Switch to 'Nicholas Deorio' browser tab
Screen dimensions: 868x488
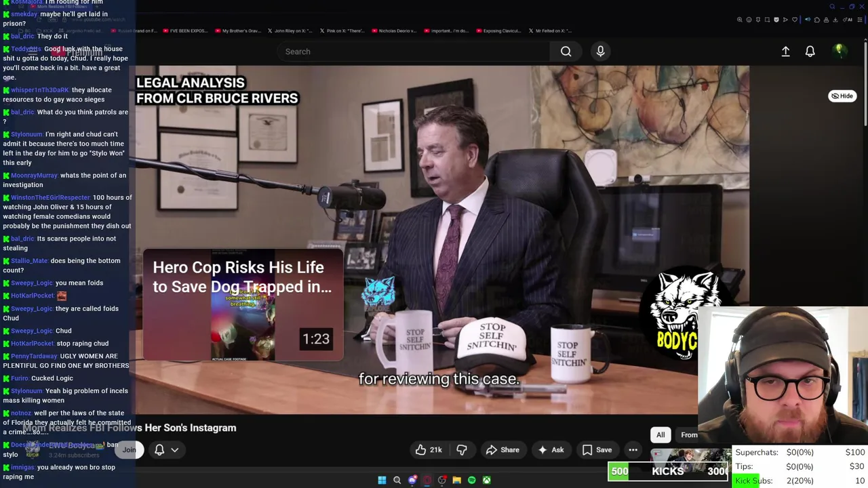393,30
